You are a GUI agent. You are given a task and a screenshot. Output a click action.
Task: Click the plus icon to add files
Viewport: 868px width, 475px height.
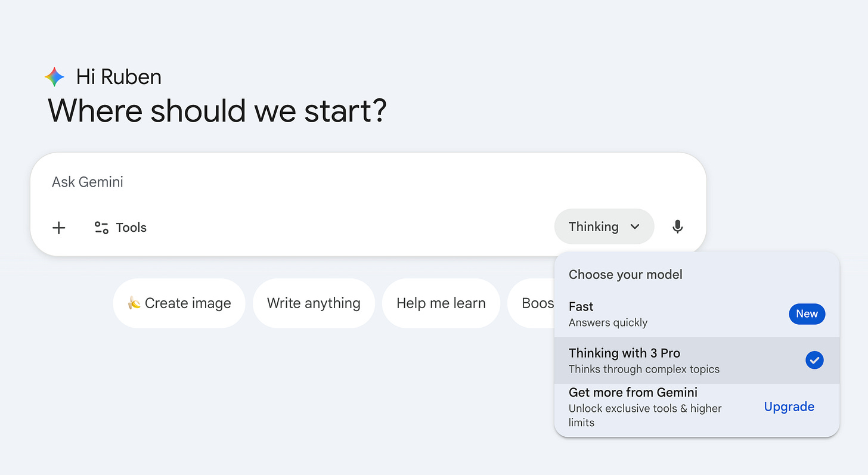pos(58,228)
